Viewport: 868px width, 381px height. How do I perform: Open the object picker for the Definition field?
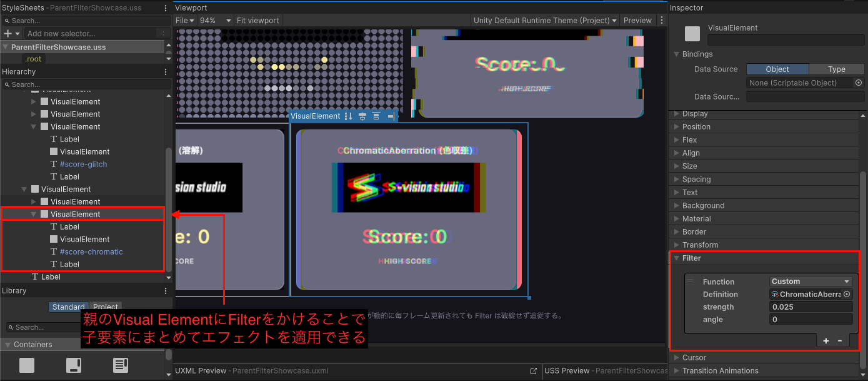tap(847, 294)
